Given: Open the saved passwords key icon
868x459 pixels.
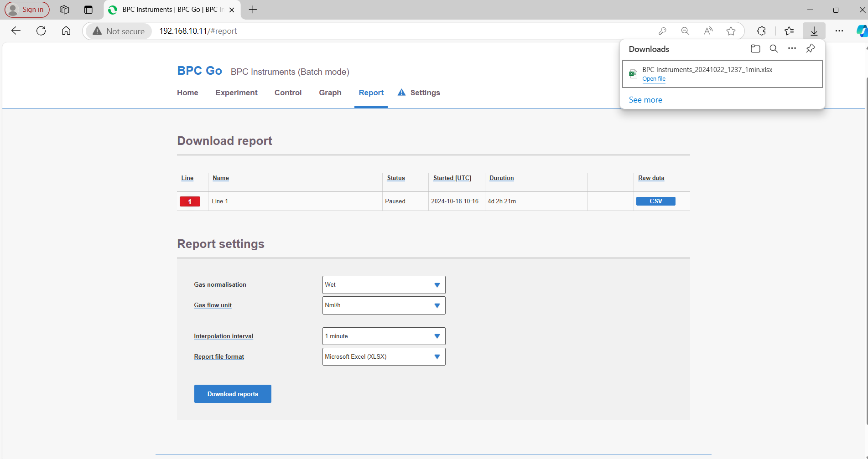Looking at the screenshot, I should (662, 31).
